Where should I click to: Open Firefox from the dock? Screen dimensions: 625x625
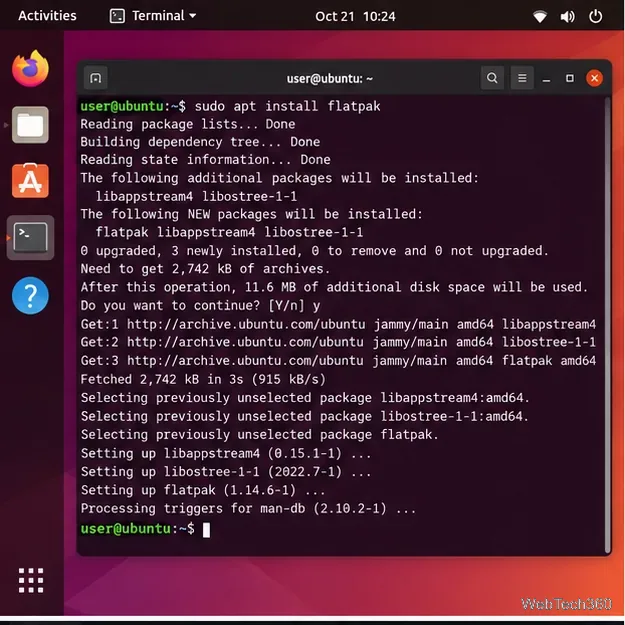coord(30,69)
